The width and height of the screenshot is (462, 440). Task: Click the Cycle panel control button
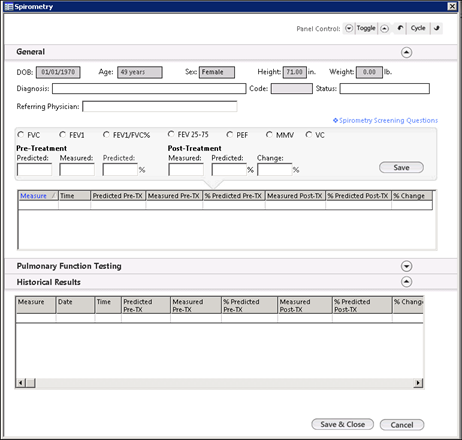click(418, 28)
